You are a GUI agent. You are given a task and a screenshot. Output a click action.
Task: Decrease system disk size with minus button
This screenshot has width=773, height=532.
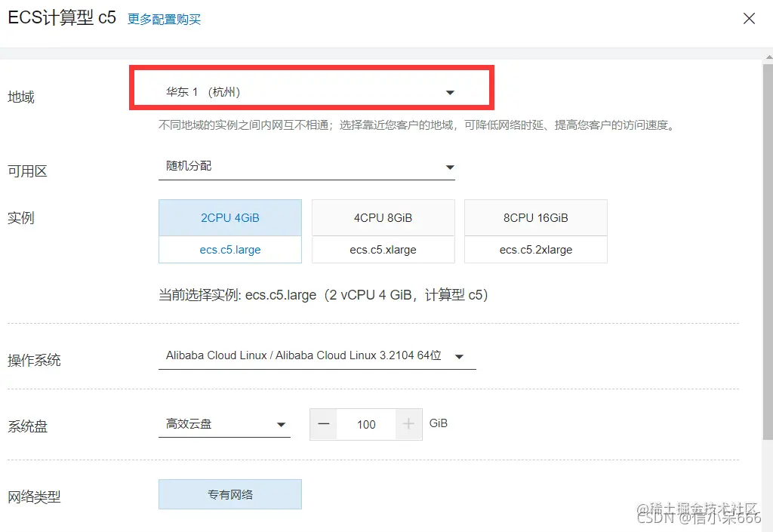click(x=323, y=424)
